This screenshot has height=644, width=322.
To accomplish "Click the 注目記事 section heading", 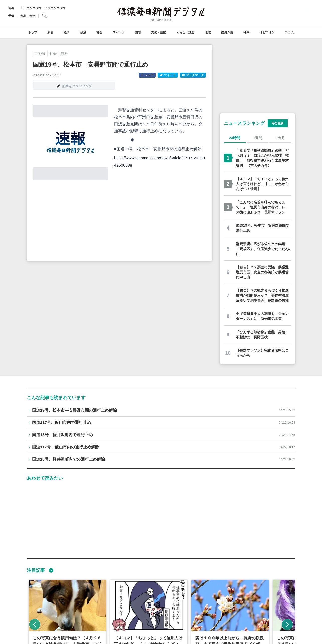I will tap(36, 570).
